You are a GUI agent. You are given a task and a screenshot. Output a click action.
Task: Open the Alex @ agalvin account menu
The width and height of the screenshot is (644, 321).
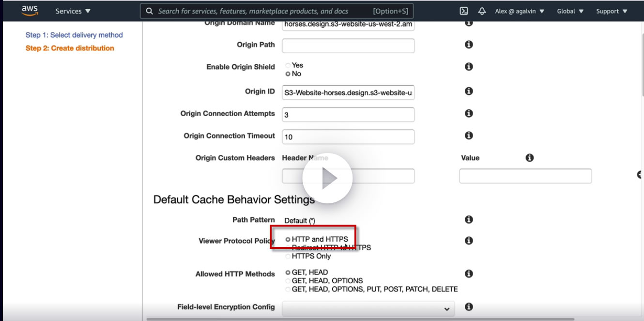pyautogui.click(x=520, y=11)
